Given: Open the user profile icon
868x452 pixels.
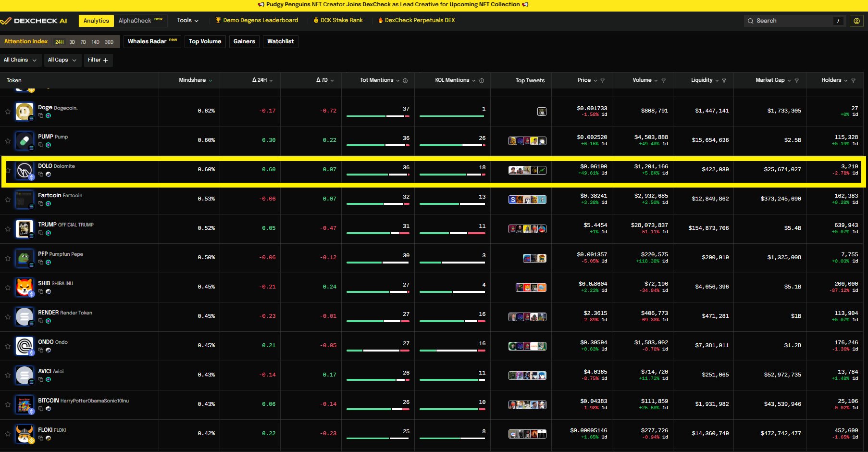Looking at the screenshot, I should (856, 21).
